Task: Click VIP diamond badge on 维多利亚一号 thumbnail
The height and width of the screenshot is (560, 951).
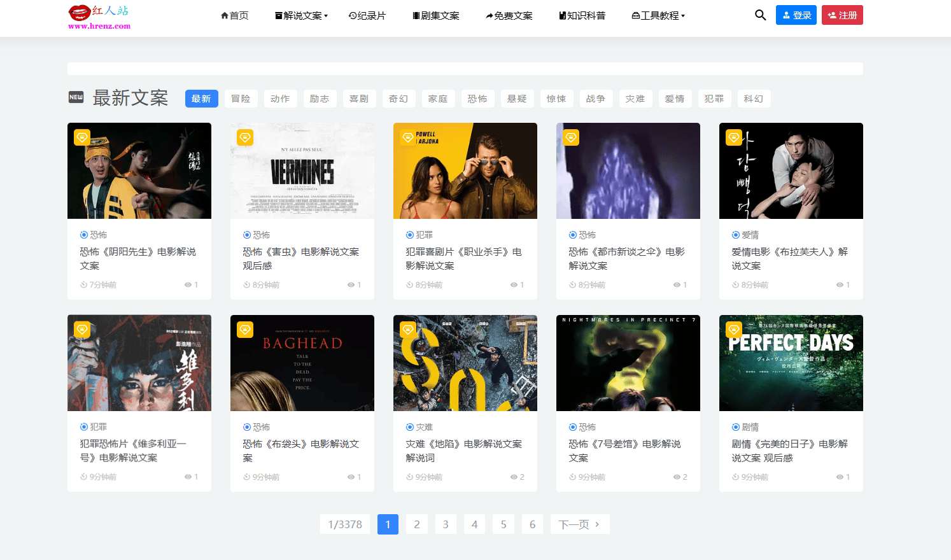Action: click(82, 330)
